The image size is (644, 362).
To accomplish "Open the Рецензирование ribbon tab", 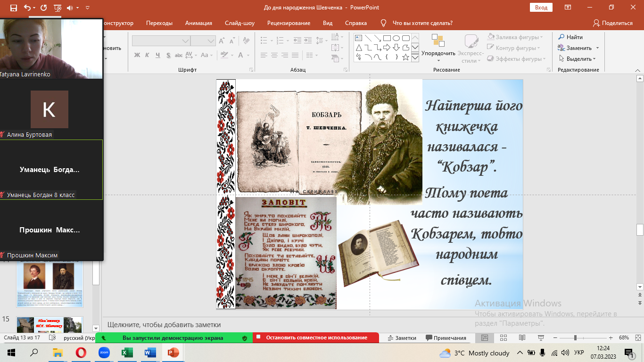I will click(x=289, y=23).
